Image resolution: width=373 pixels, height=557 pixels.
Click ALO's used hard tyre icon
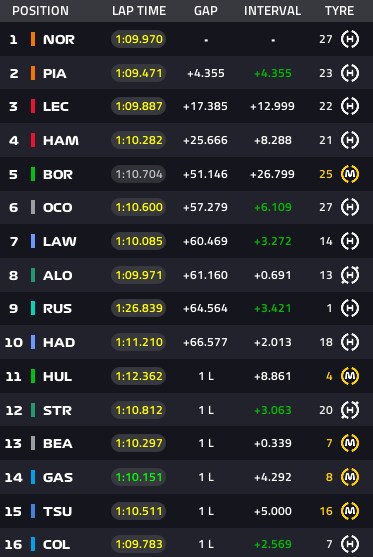[x=350, y=275]
